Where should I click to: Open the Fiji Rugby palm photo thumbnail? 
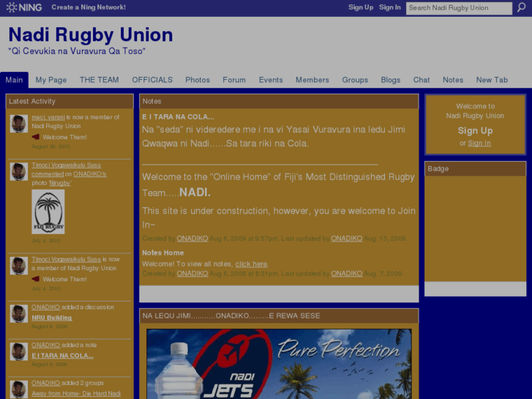point(48,212)
